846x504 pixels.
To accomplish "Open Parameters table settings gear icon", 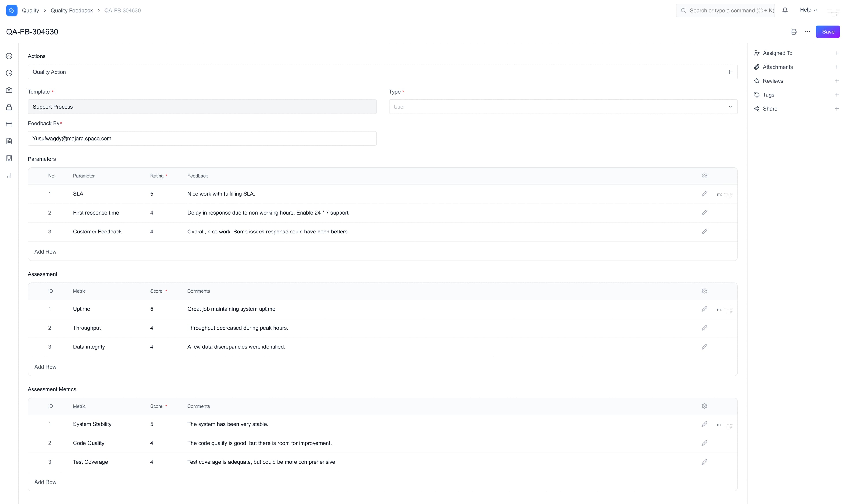I will tap(704, 175).
